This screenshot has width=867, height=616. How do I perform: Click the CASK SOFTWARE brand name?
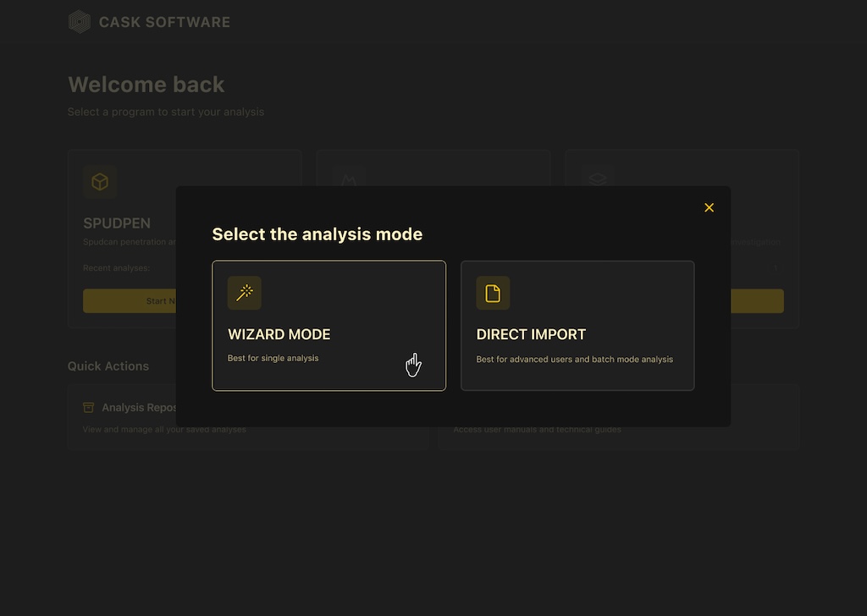(x=164, y=22)
